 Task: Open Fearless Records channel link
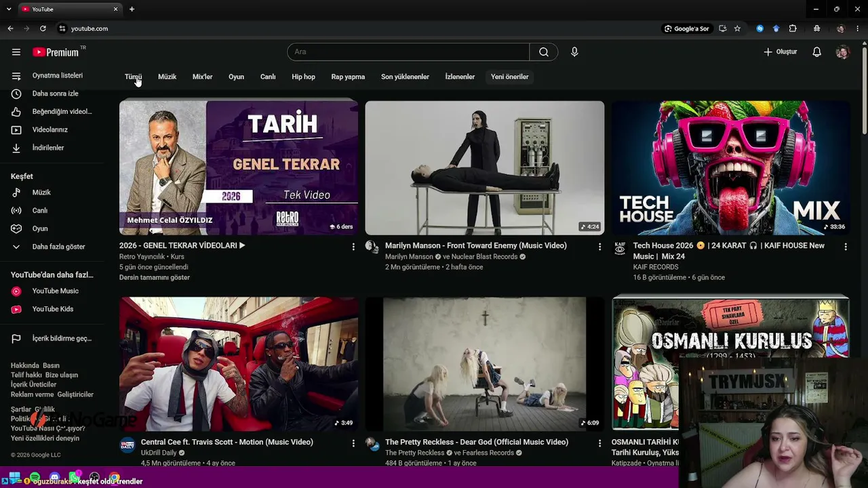(488, 453)
